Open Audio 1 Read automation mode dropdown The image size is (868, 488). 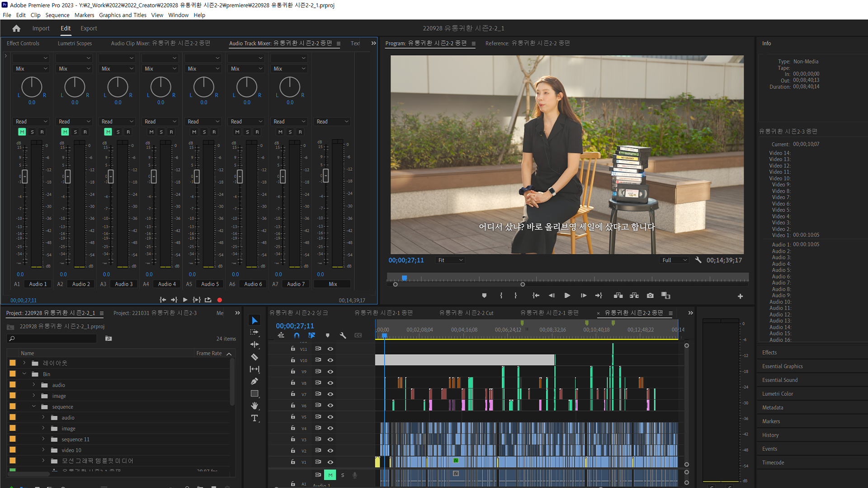tap(32, 122)
